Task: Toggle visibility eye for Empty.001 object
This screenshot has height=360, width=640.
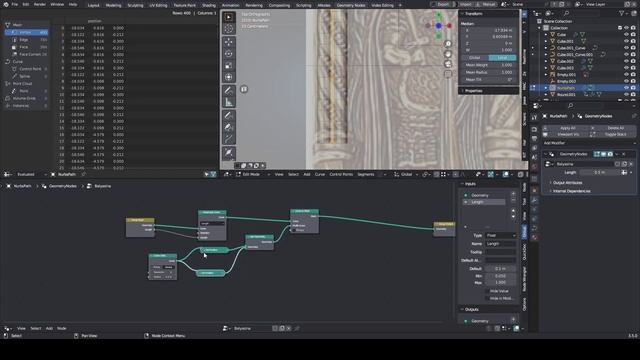Action: (x=626, y=75)
